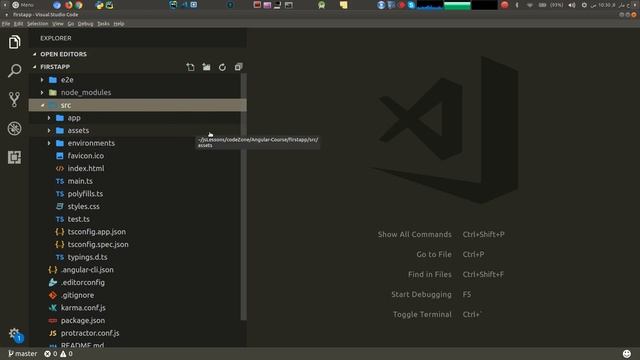Click the New File icon in FIRSTAPP header

(x=190, y=67)
